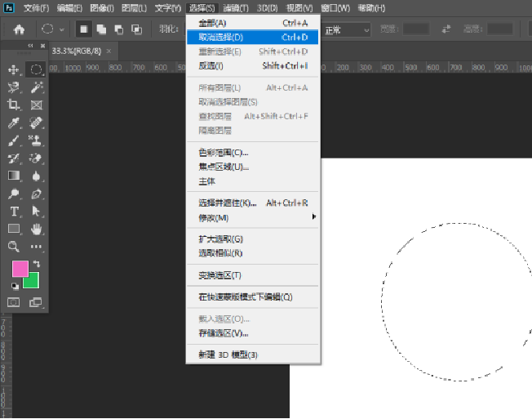Select the Hand tool
This screenshot has width=532, height=419.
click(37, 230)
